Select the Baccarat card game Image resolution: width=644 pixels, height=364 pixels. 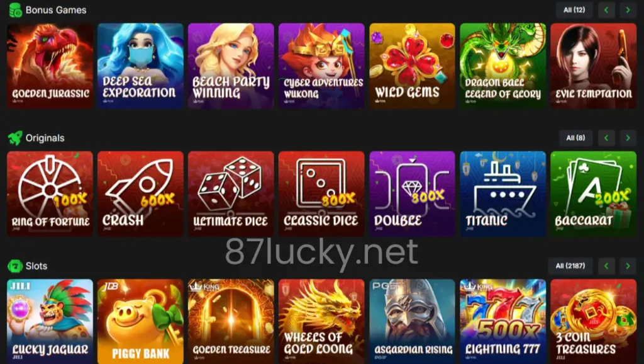click(x=594, y=194)
